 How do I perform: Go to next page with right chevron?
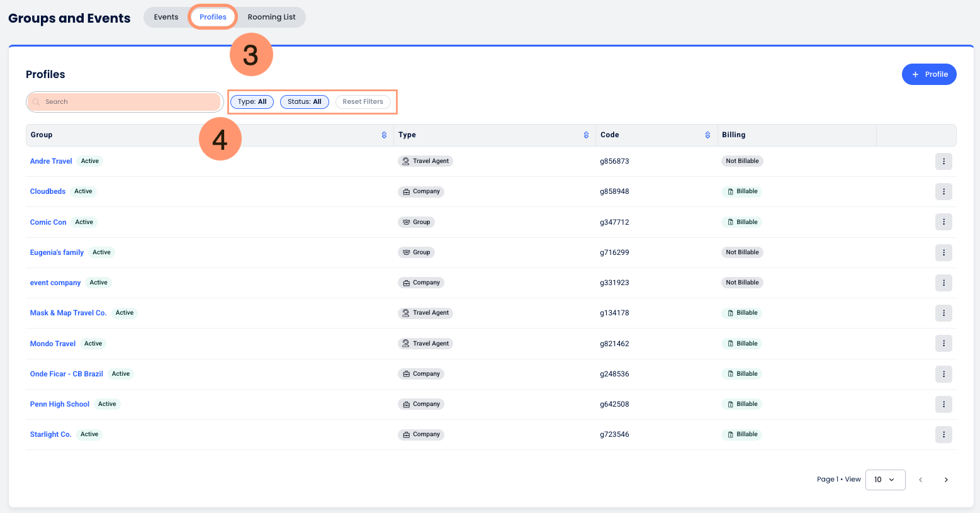click(945, 480)
